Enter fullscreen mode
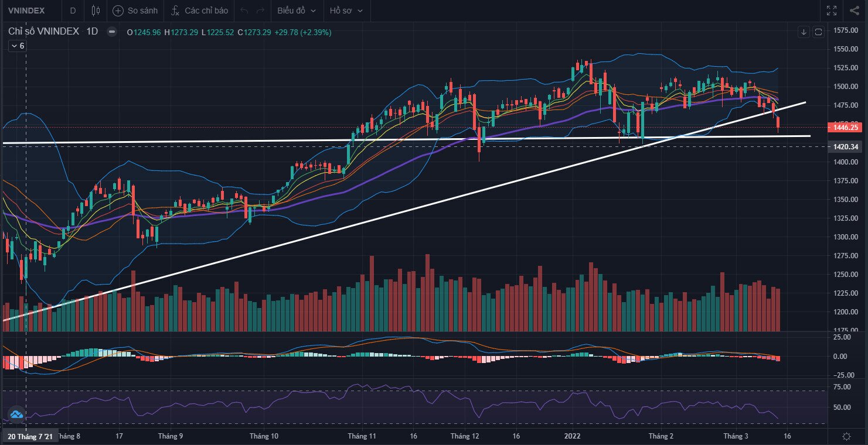Screen dimensions: 868x445 tap(831, 11)
